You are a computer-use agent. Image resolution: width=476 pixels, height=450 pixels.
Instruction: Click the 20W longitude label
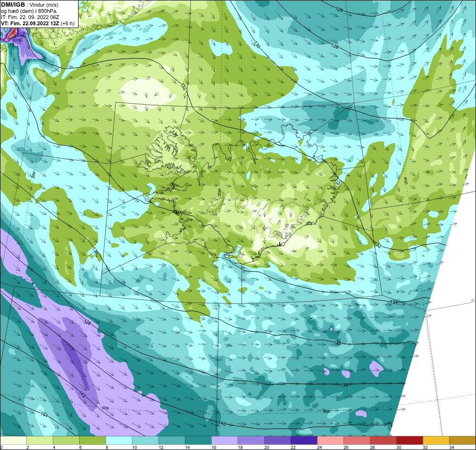219,192
